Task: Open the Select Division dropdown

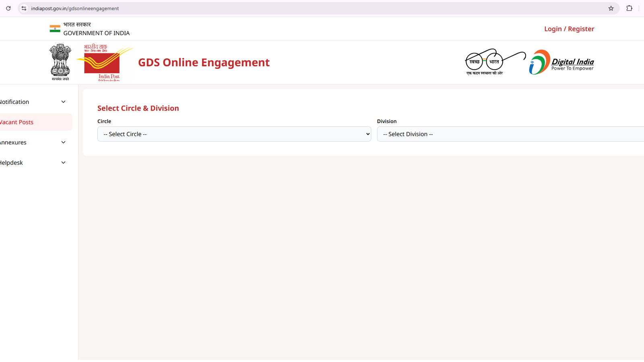Action: tap(510, 134)
